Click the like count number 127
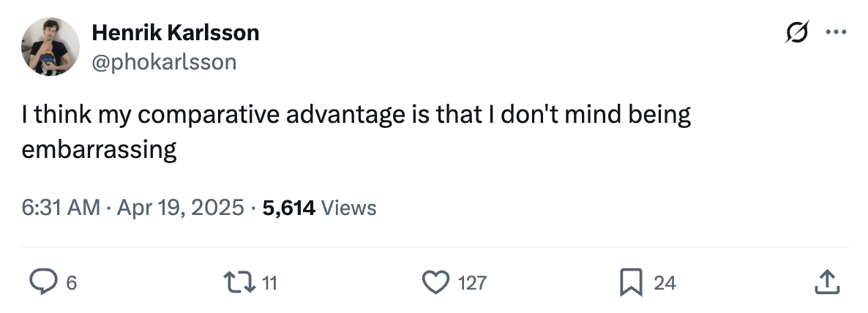The image size is (868, 313). click(472, 283)
